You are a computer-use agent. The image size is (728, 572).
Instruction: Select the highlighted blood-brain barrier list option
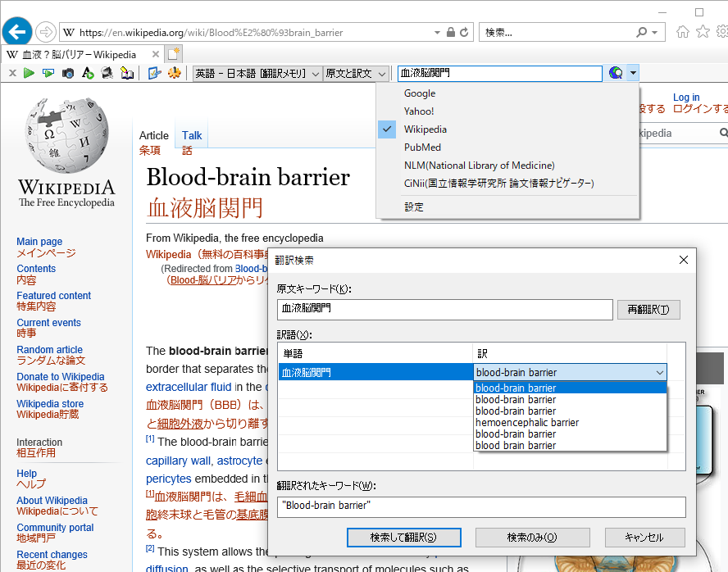[x=570, y=388]
